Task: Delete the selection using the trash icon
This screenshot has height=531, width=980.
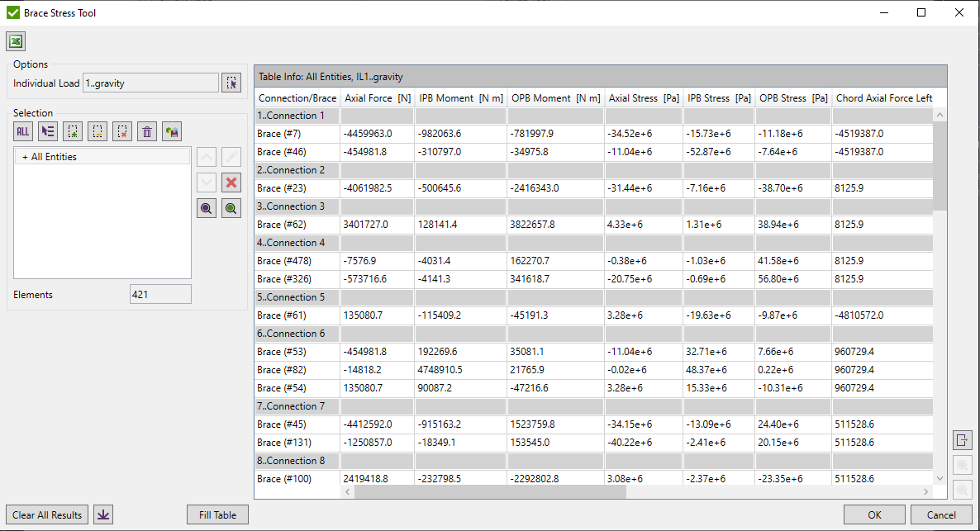Action: [x=146, y=130]
